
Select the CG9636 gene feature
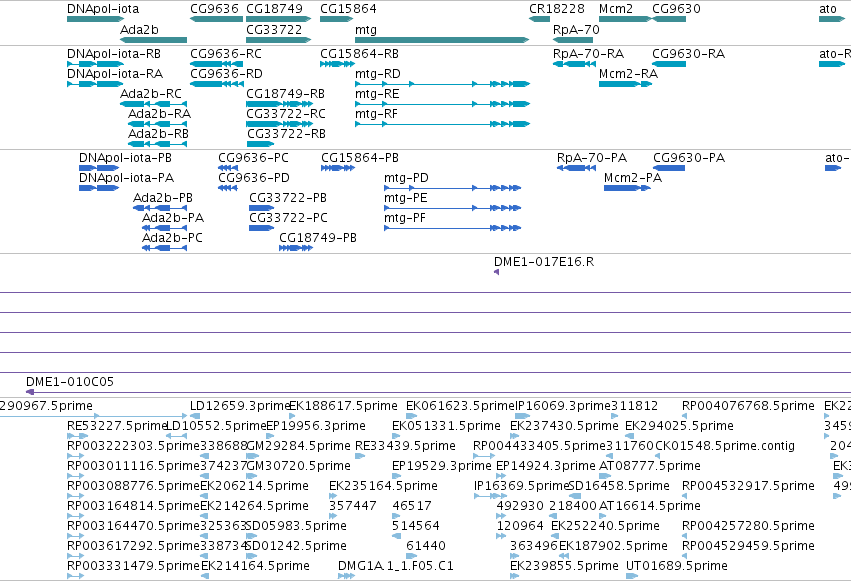pyautogui.click(x=217, y=19)
